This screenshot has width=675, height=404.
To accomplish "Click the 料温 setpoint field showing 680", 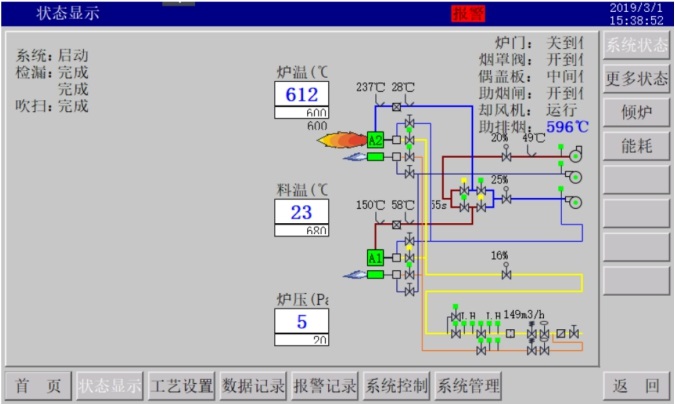I will [302, 231].
